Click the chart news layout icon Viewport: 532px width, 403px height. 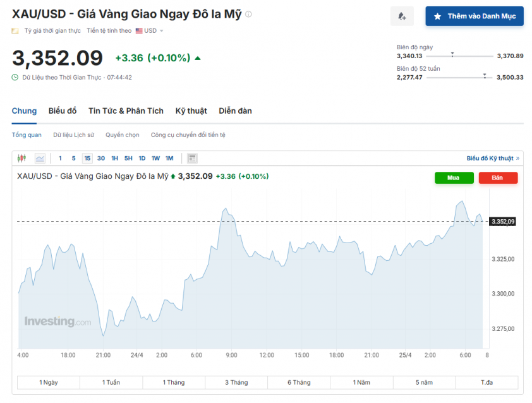coord(192,159)
